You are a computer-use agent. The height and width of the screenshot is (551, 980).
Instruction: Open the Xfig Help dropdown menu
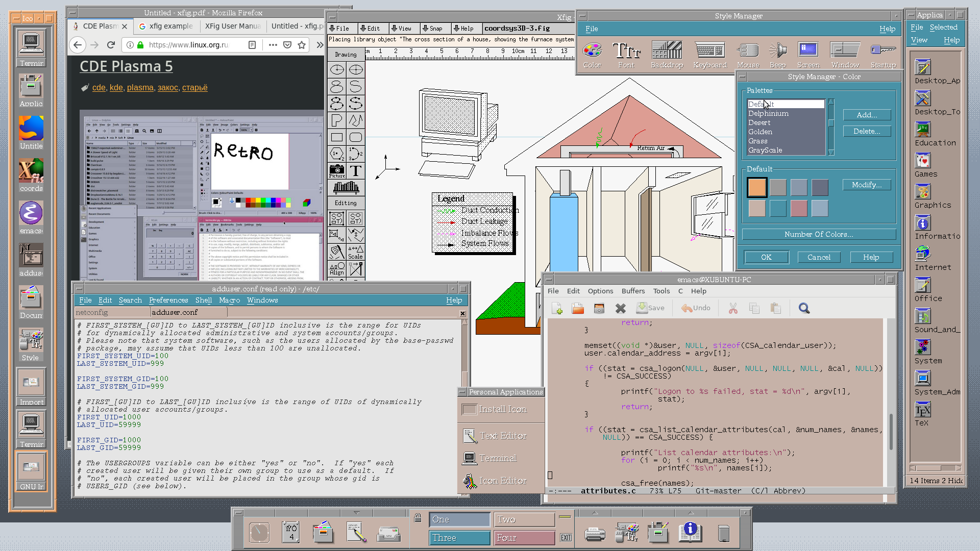point(463,29)
